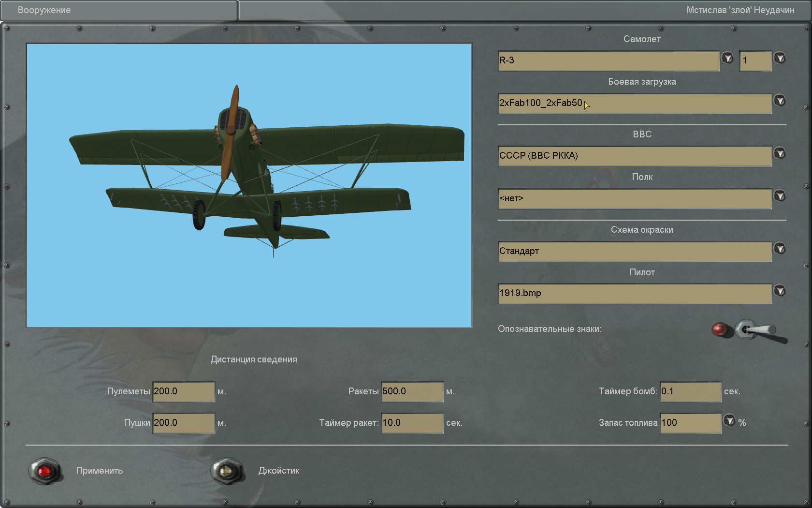Click the R-3 aircraft preview image

tap(249, 185)
